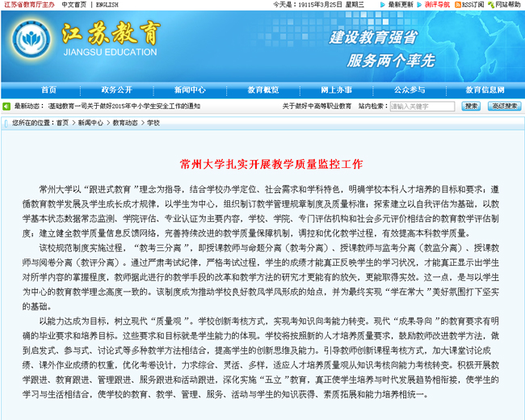Go to 新闻中心 in navigation bar

click(x=190, y=90)
